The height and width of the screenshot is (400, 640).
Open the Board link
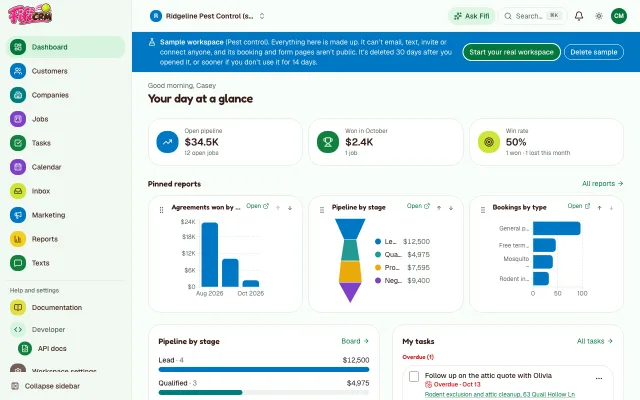click(355, 341)
